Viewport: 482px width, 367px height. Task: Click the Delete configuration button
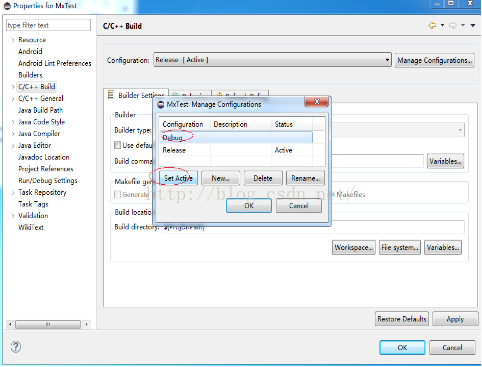pos(263,178)
